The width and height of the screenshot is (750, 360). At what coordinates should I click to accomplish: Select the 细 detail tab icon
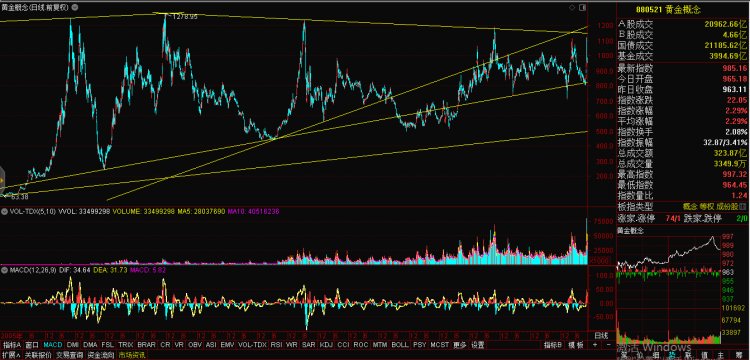point(656,355)
